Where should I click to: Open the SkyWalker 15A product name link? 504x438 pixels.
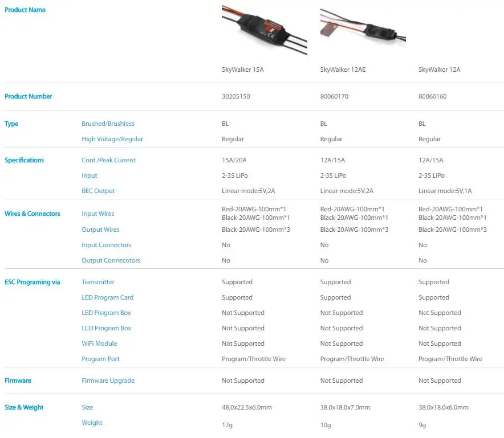pyautogui.click(x=243, y=69)
